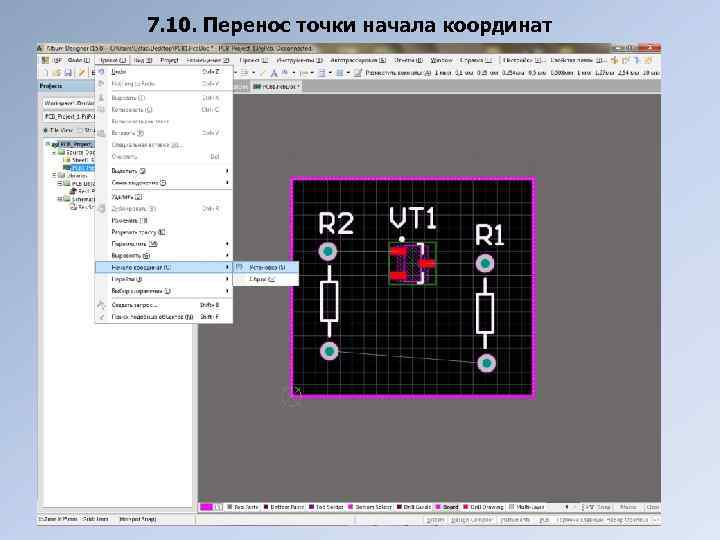Collapse the Source Documents tree node
The height and width of the screenshot is (540, 720).
[x=54, y=152]
